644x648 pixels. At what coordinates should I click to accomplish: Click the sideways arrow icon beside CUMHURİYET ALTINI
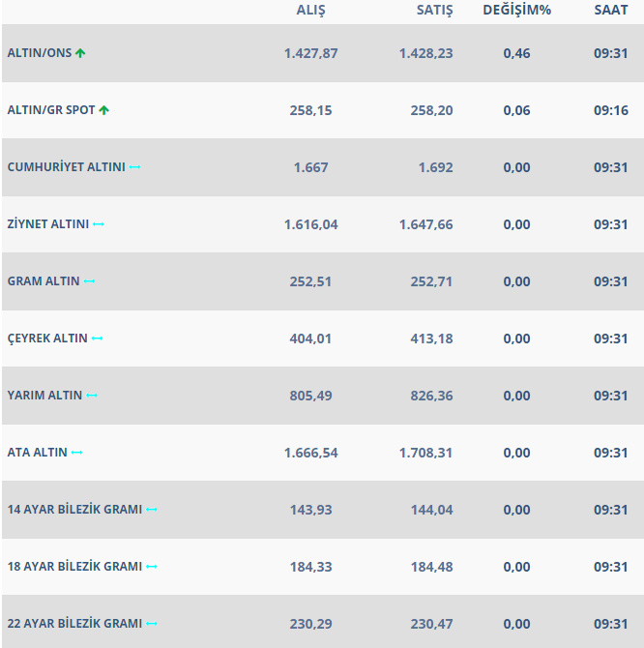click(134, 167)
